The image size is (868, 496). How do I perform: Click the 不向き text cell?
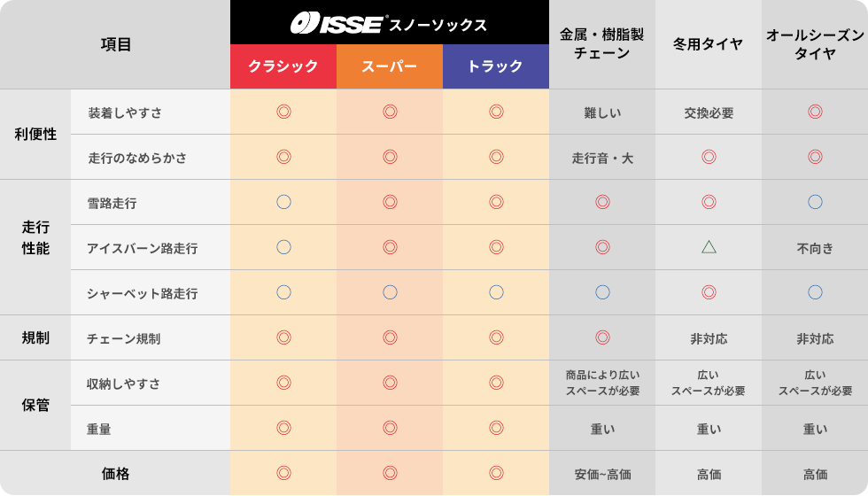[815, 249]
